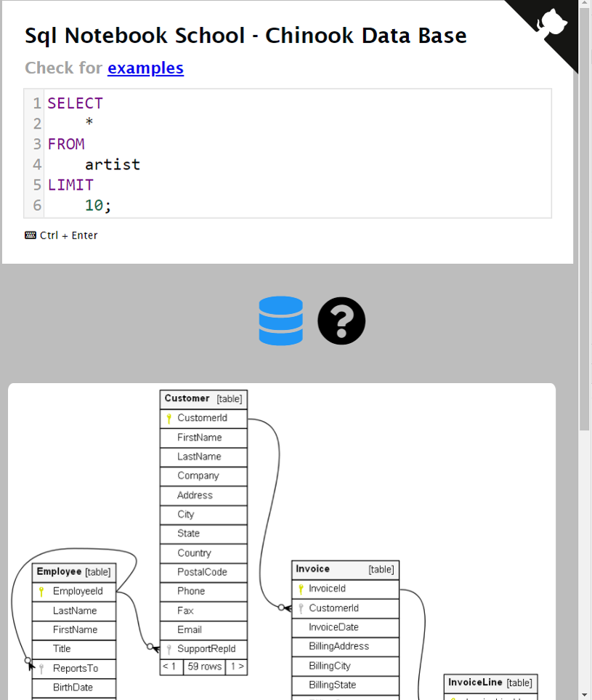
Task: Select the ReportsTo field in Employee table
Action: tap(74, 668)
